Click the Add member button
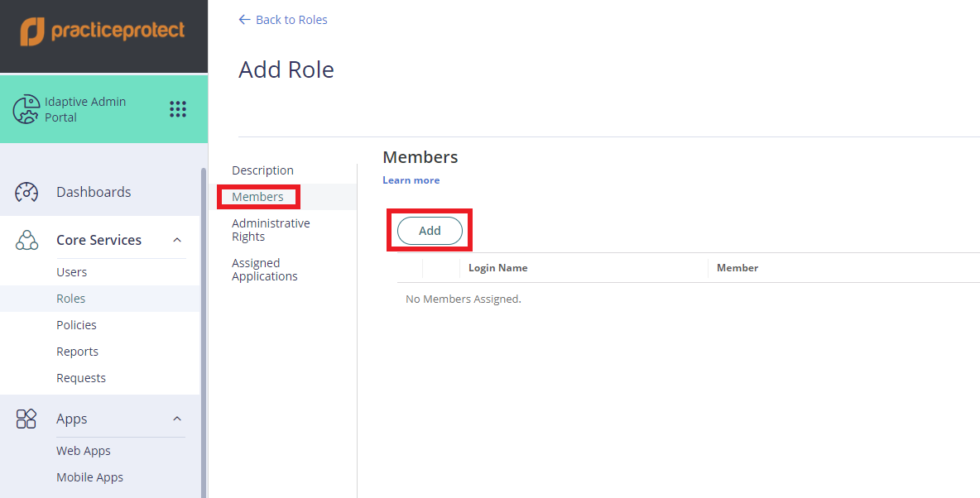This screenshot has height=498, width=980. click(x=430, y=231)
